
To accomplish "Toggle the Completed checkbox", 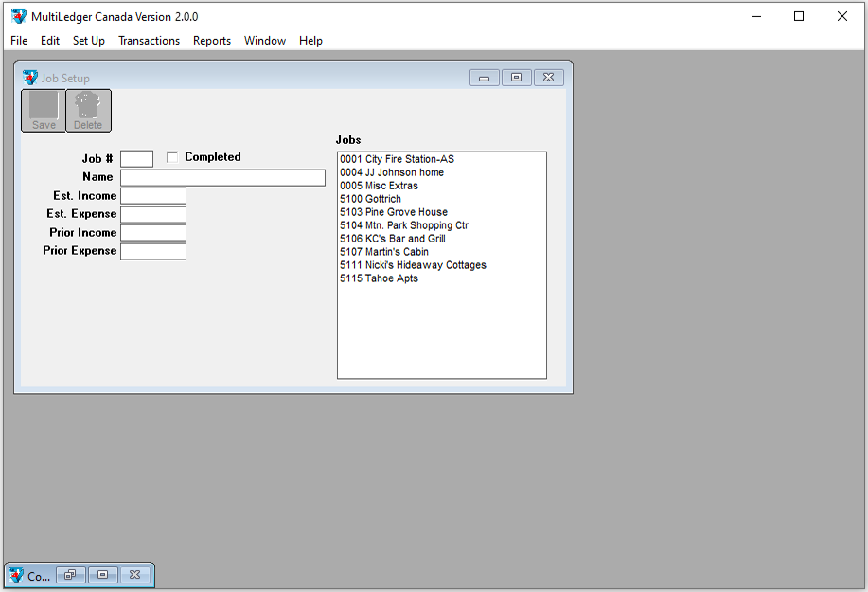I will [x=172, y=157].
